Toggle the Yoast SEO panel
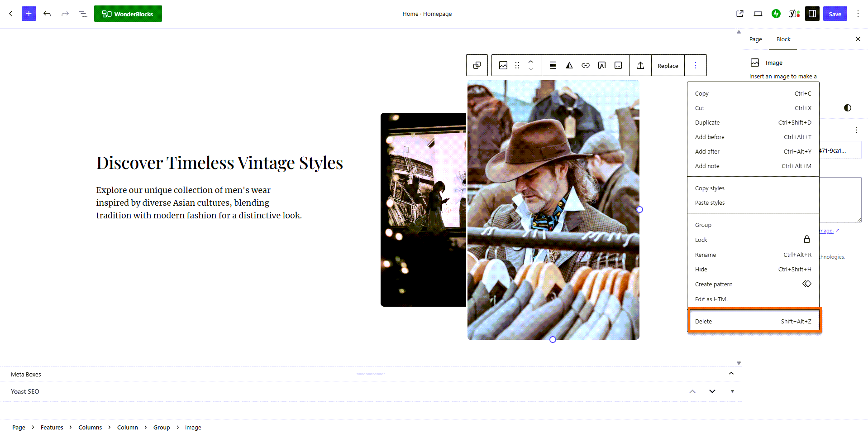 coord(732,391)
